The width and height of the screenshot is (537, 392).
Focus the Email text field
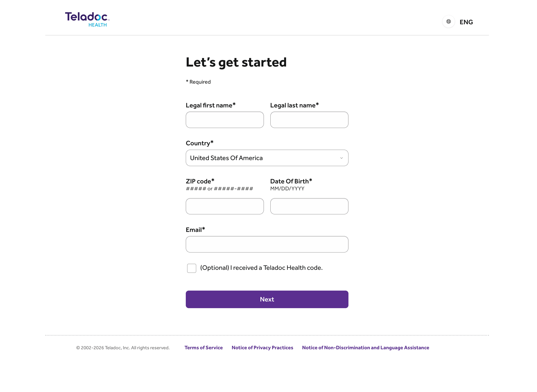pyautogui.click(x=267, y=244)
